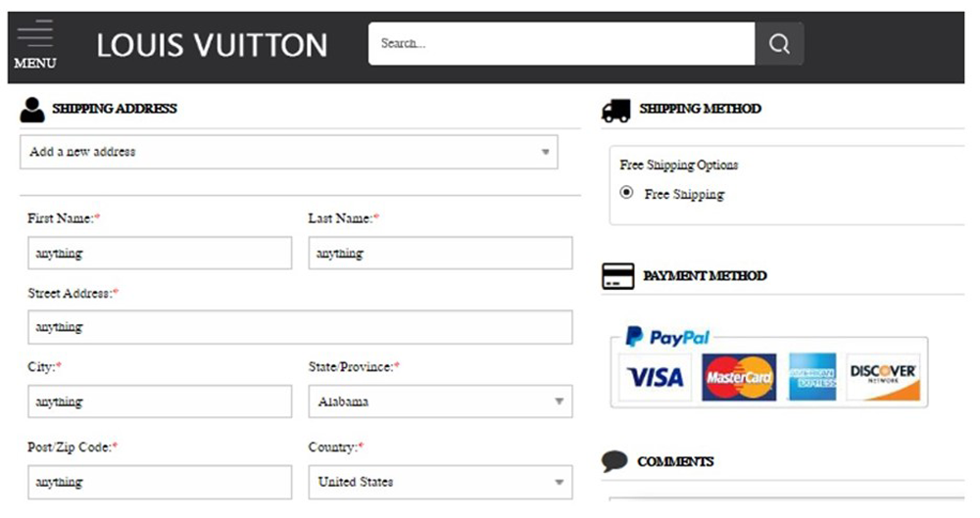Click the First Name input field
This screenshot has width=980, height=518.
pyautogui.click(x=160, y=253)
